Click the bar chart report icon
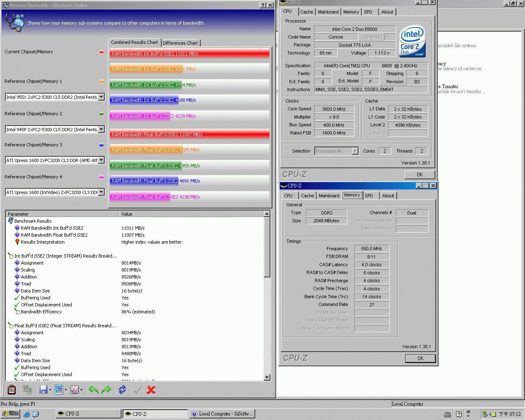The image size is (525, 420). 59,390
